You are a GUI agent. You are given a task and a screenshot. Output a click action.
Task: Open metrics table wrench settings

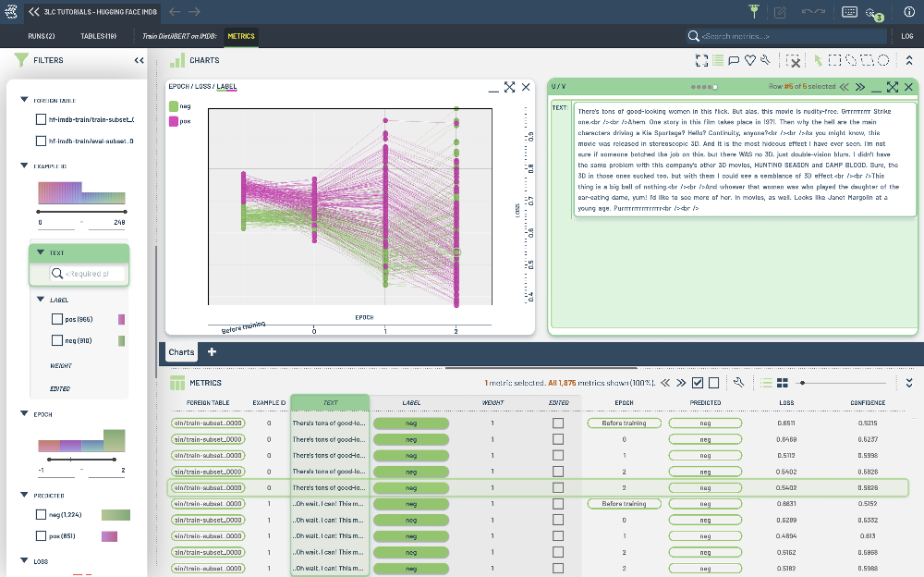[x=738, y=382]
